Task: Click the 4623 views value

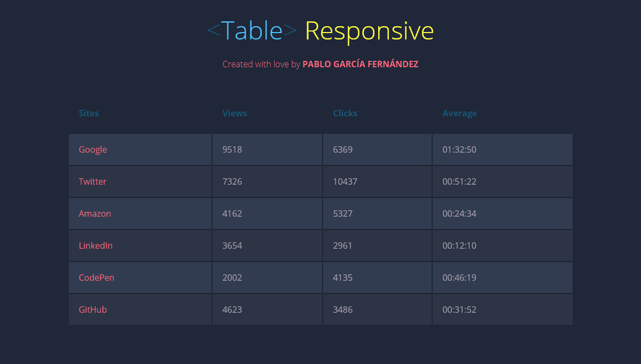Action: click(x=232, y=310)
